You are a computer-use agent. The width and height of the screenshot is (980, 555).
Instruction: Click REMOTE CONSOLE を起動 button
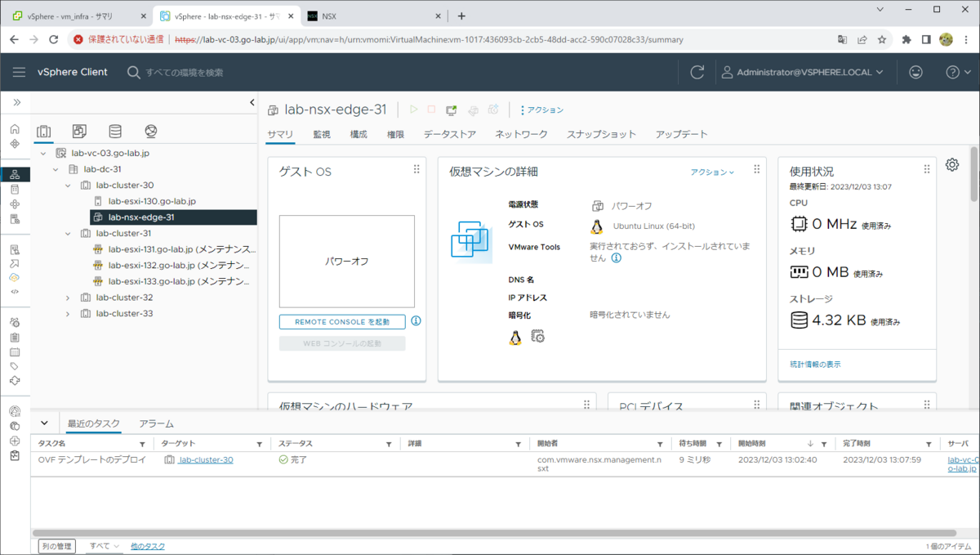point(342,322)
